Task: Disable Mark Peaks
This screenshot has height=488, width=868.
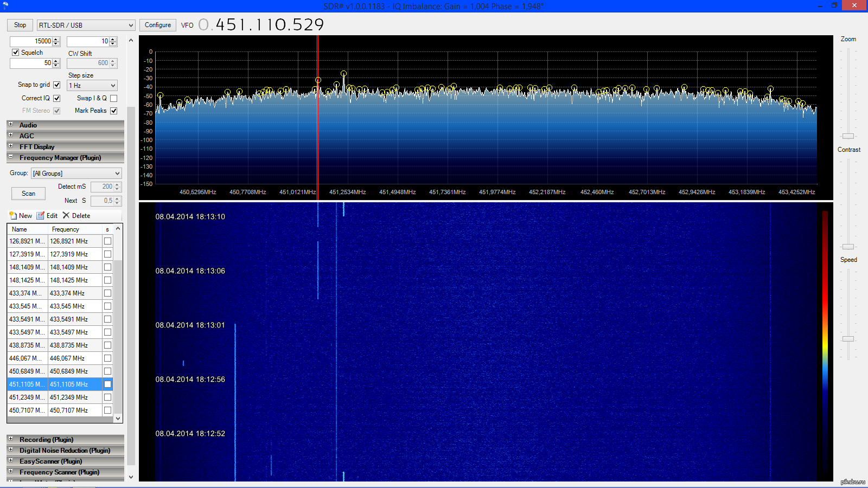Action: pos(113,111)
